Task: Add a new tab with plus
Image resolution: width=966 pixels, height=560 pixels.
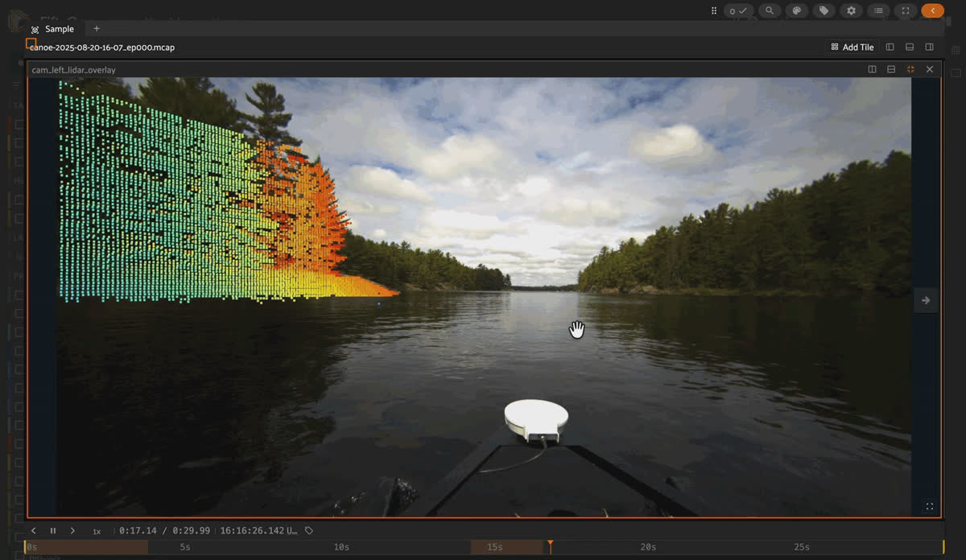Action: coord(97,29)
